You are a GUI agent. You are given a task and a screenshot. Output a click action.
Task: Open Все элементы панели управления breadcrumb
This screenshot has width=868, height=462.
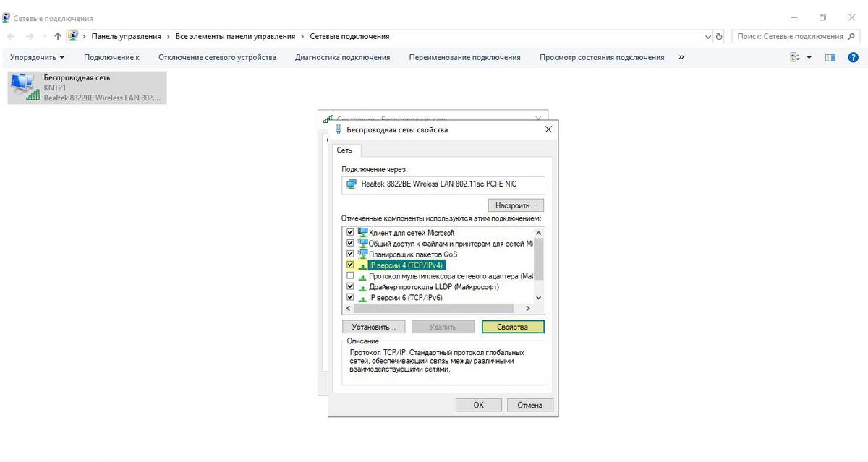point(235,36)
